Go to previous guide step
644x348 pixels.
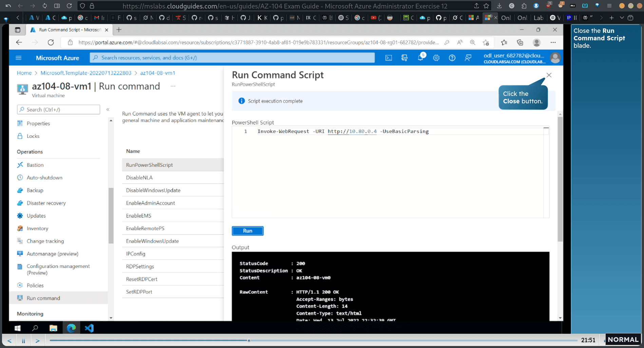pyautogui.click(x=10, y=341)
